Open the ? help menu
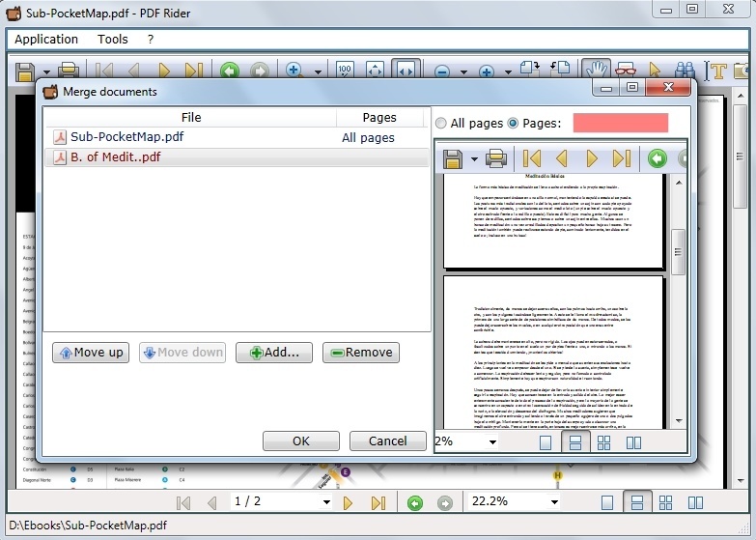 coord(151,39)
